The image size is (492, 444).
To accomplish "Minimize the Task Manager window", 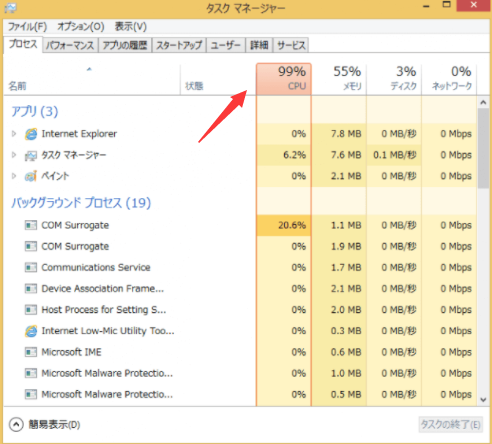I will pyautogui.click(x=426, y=6).
